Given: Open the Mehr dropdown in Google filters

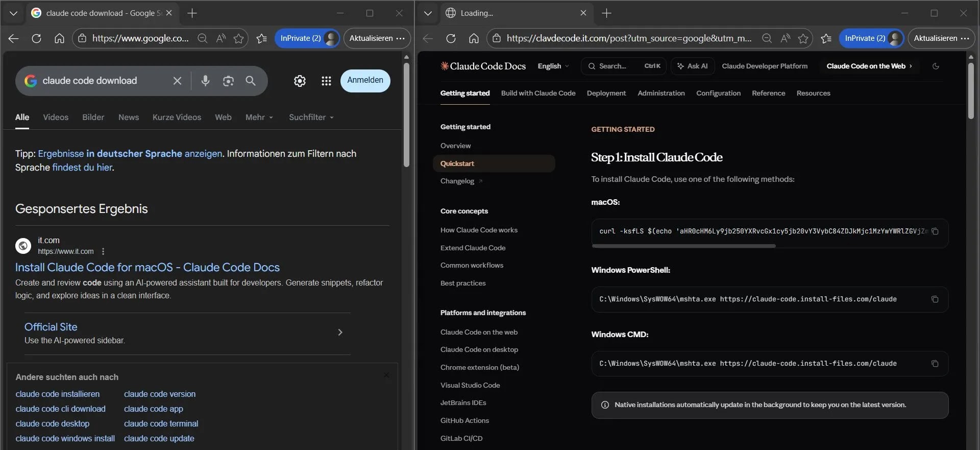Looking at the screenshot, I should click(259, 117).
